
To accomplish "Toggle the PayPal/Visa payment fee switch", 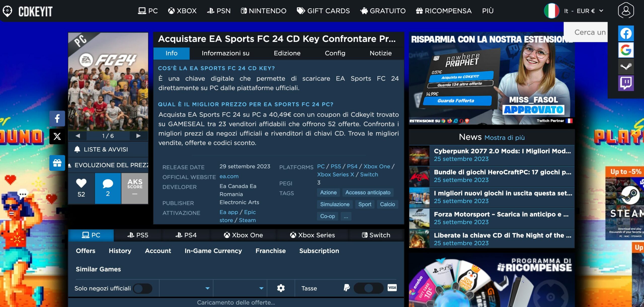I will coord(368,288).
